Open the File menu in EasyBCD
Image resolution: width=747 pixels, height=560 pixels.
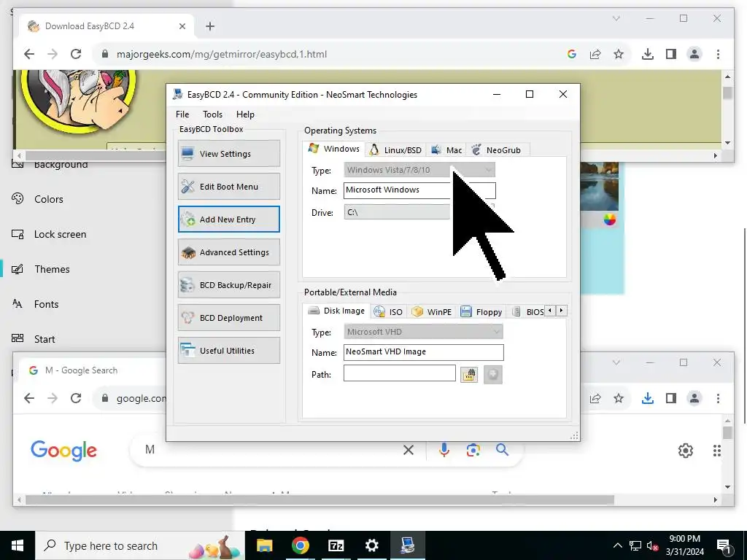(x=182, y=114)
